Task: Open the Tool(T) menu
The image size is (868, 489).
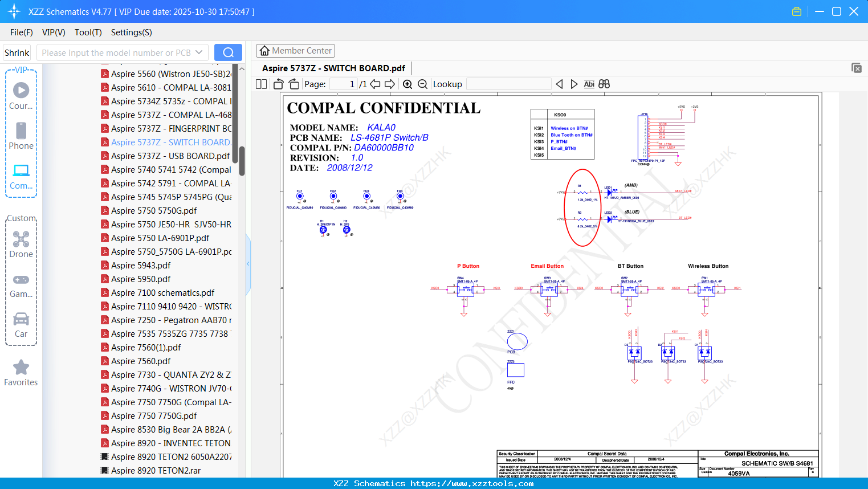Action: point(88,32)
